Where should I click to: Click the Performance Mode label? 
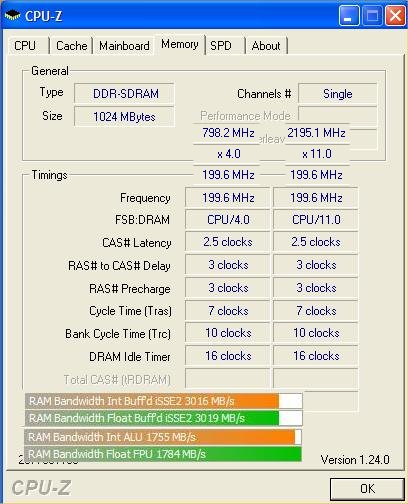click(x=245, y=116)
